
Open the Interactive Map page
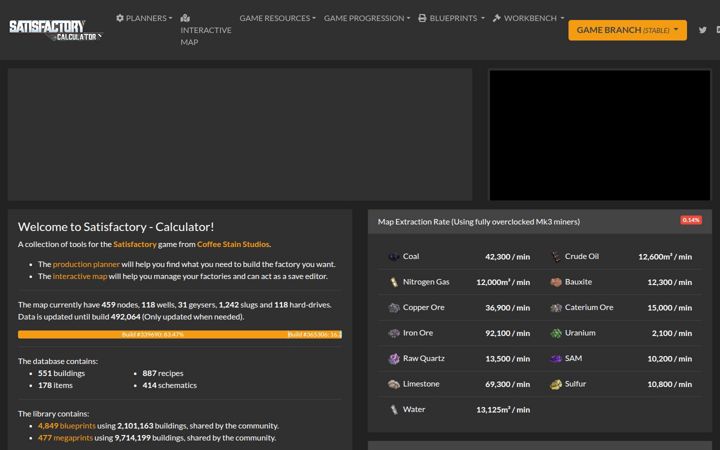point(206,30)
